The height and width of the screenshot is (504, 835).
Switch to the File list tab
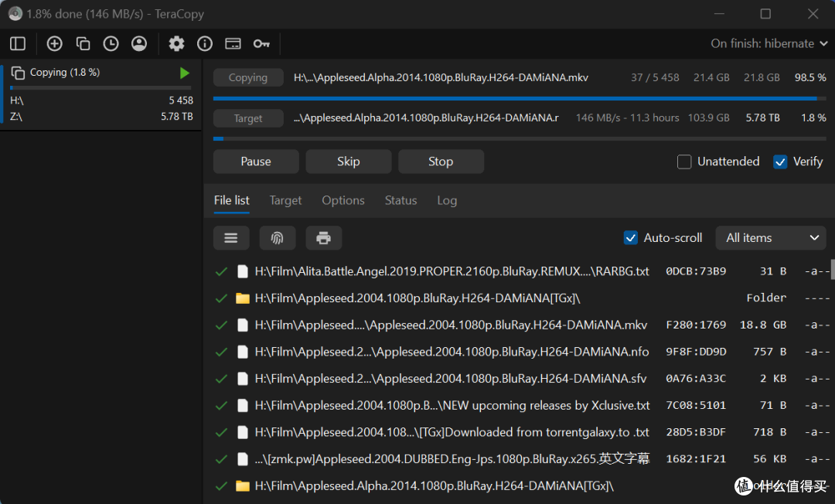click(232, 201)
